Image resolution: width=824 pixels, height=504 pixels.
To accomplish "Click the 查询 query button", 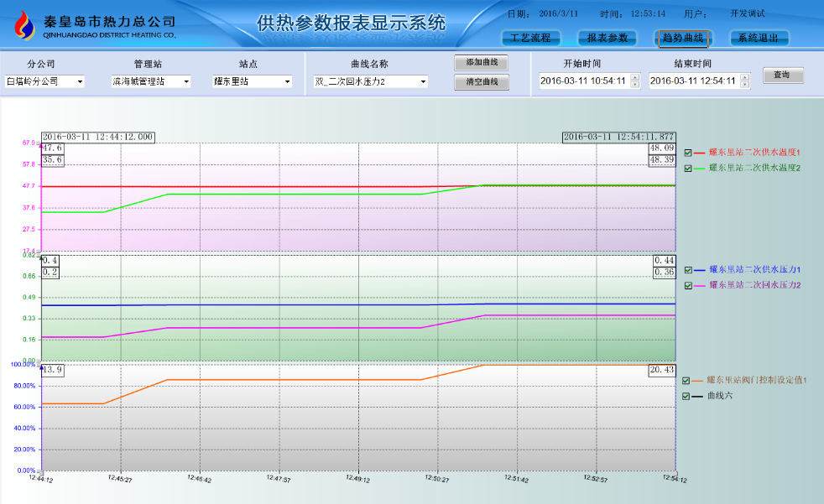I will coord(783,75).
